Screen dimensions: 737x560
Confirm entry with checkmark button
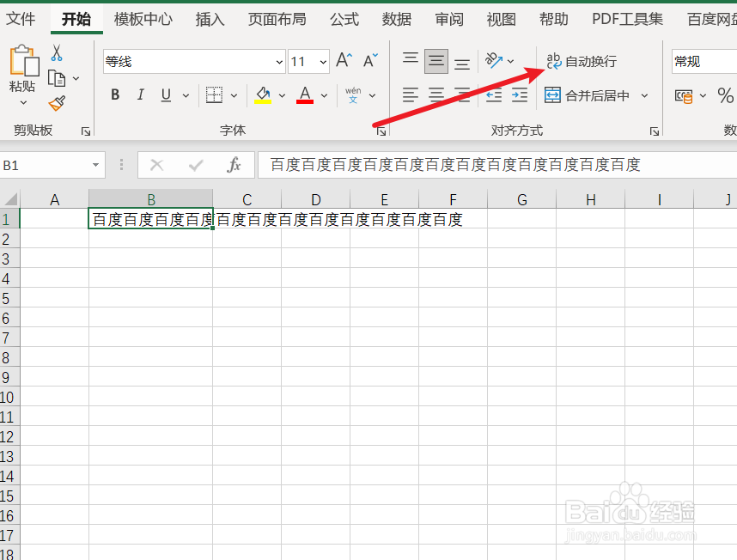coord(196,165)
